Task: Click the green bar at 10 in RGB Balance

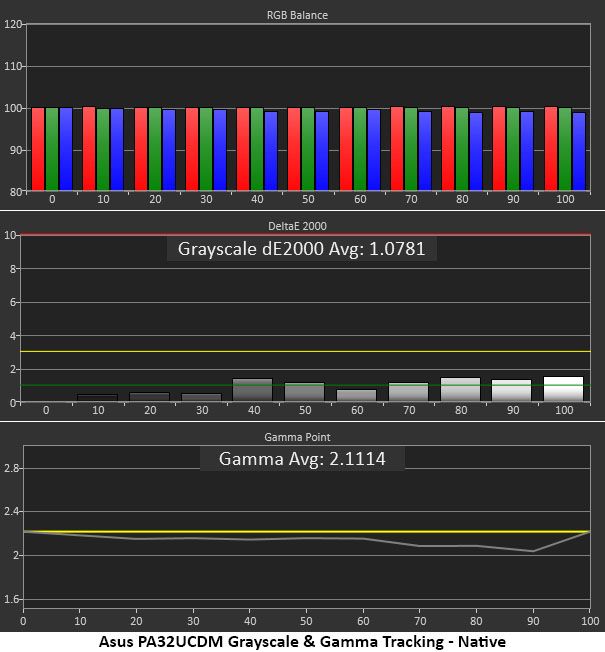Action: click(103, 150)
